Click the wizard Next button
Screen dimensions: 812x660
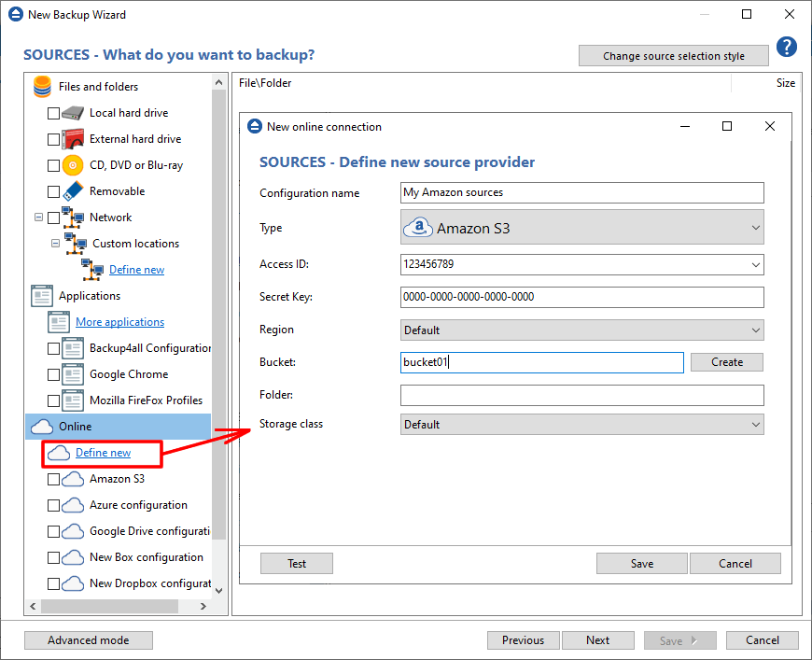(598, 640)
